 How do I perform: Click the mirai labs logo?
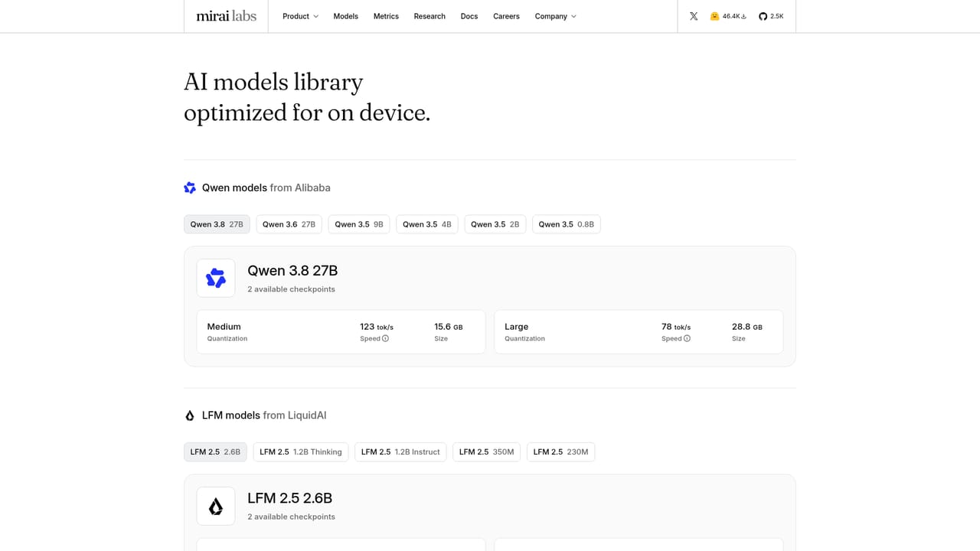[226, 16]
